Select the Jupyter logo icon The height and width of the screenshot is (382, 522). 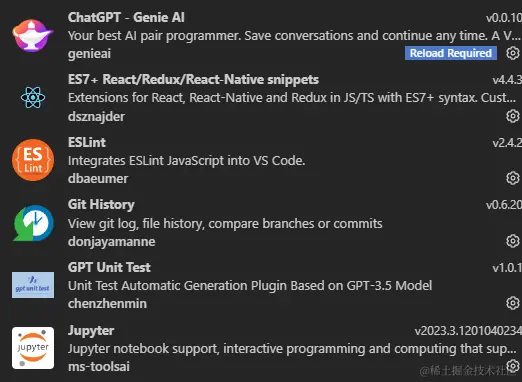pos(33,348)
